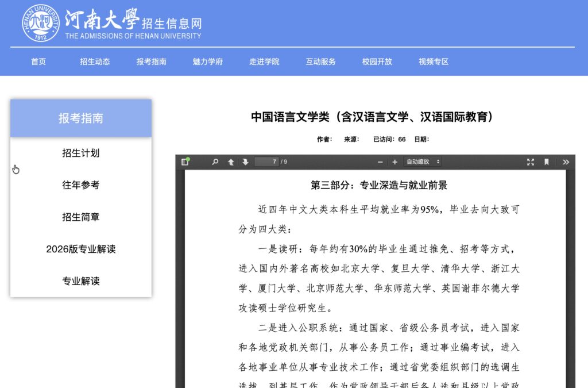Zoom in the PDF with plus

(394, 162)
